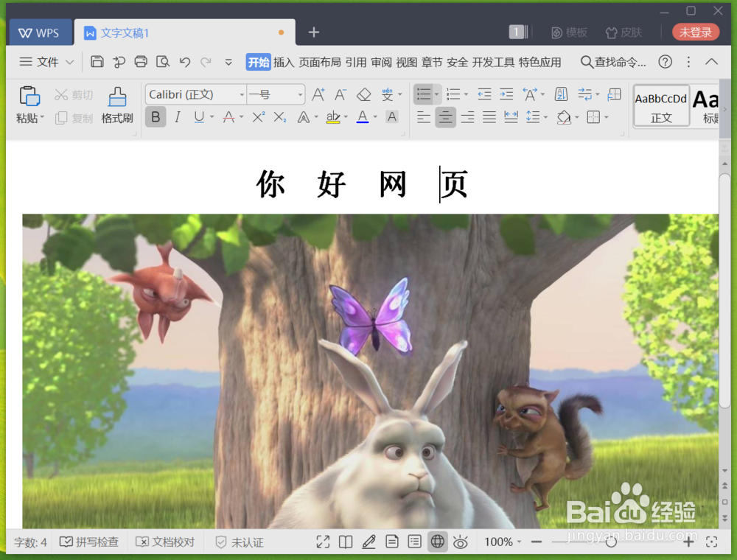The width and height of the screenshot is (737, 560).
Task: Open 模板 templates
Action: pos(569,32)
